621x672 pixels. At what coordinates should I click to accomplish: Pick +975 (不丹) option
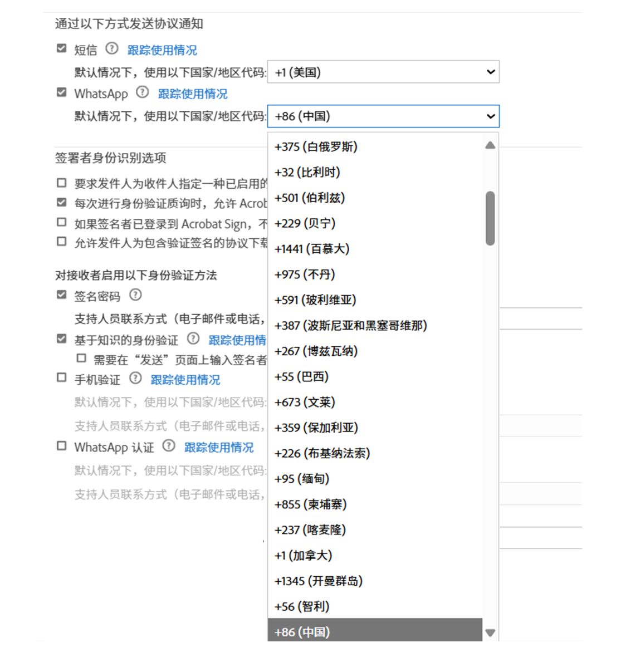pyautogui.click(x=375, y=274)
